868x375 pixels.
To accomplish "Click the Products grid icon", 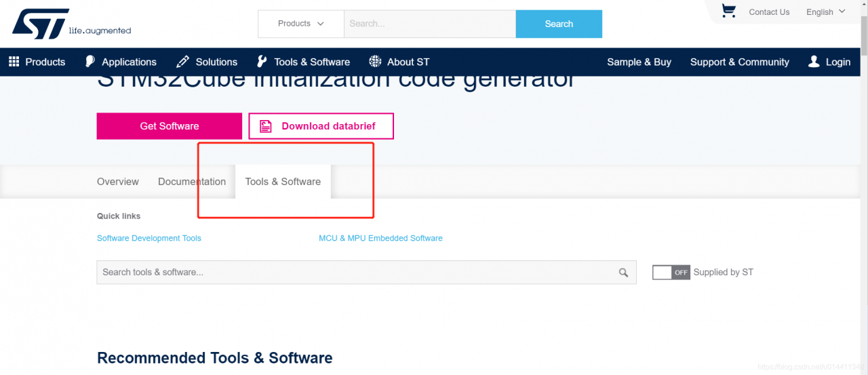I will (14, 62).
